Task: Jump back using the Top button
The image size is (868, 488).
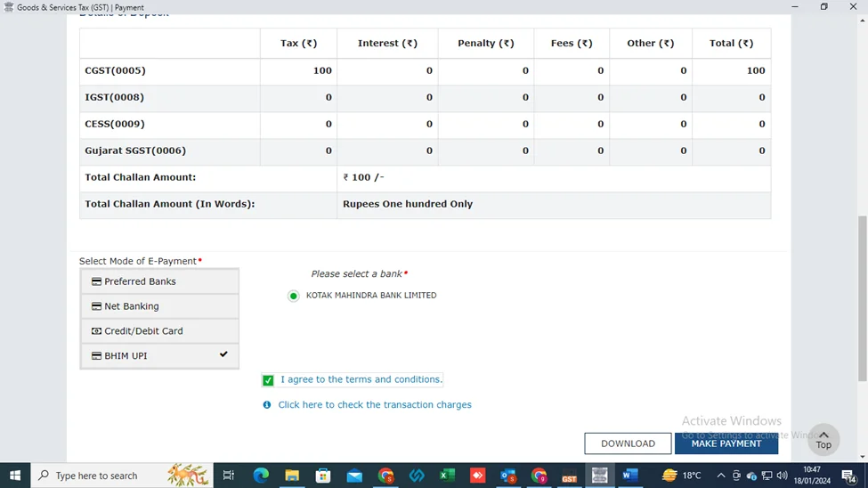Action: [823, 440]
